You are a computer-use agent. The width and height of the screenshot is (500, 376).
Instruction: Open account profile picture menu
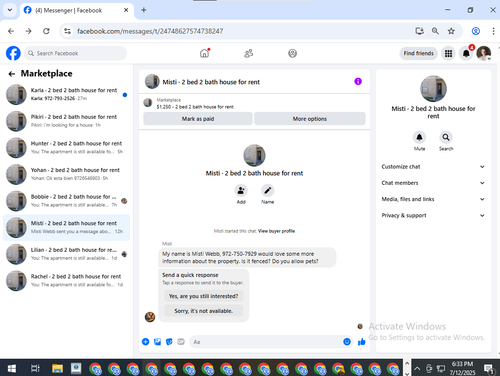tap(484, 53)
